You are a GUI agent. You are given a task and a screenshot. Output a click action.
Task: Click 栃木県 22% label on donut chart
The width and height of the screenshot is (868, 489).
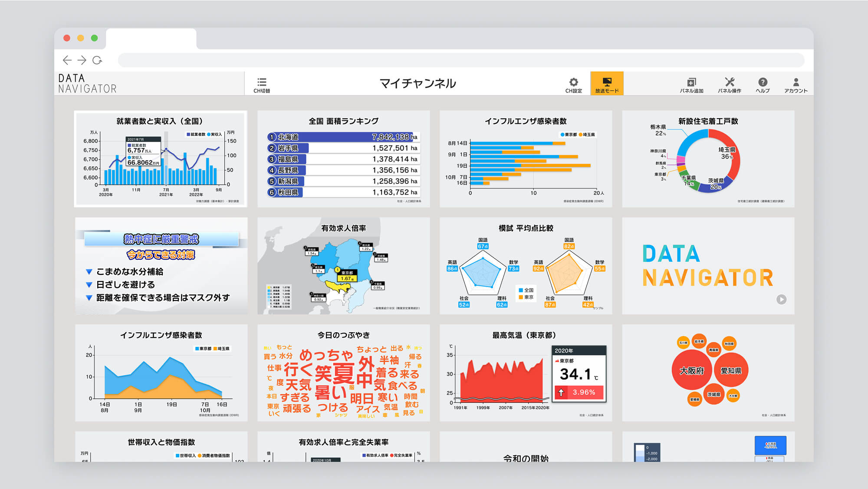coord(658,130)
